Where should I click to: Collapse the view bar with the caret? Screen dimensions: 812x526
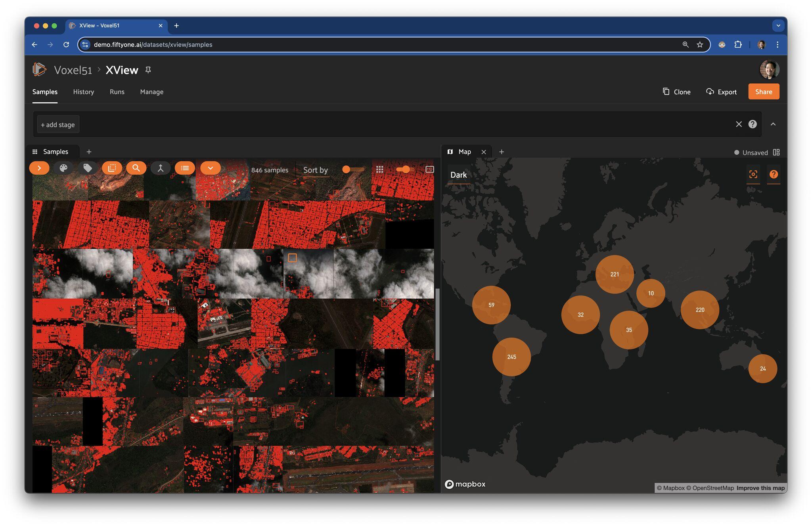[773, 124]
